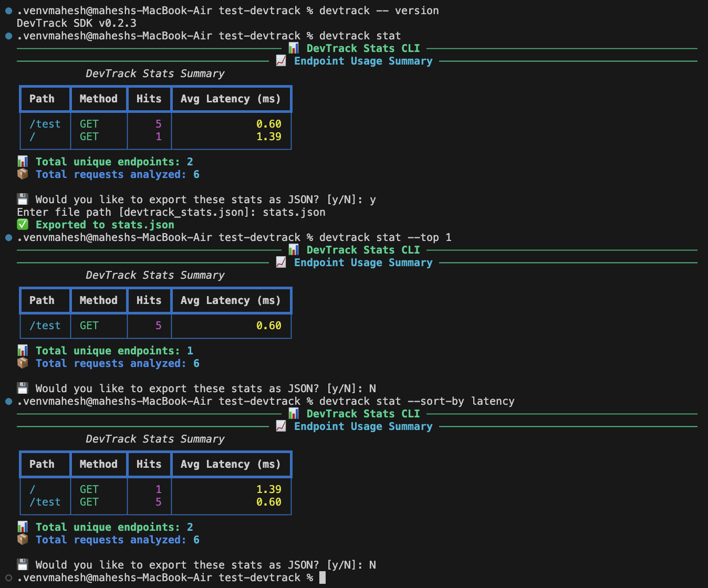The height and width of the screenshot is (588, 708).
Task: Click the 1.39 latency value in the sorted table
Action: point(269,489)
